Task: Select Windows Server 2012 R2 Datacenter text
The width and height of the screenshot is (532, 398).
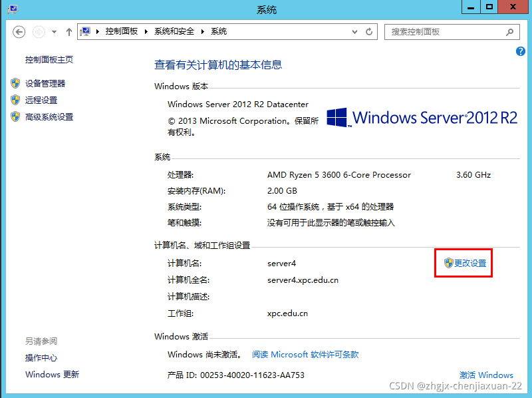Action: [238, 104]
